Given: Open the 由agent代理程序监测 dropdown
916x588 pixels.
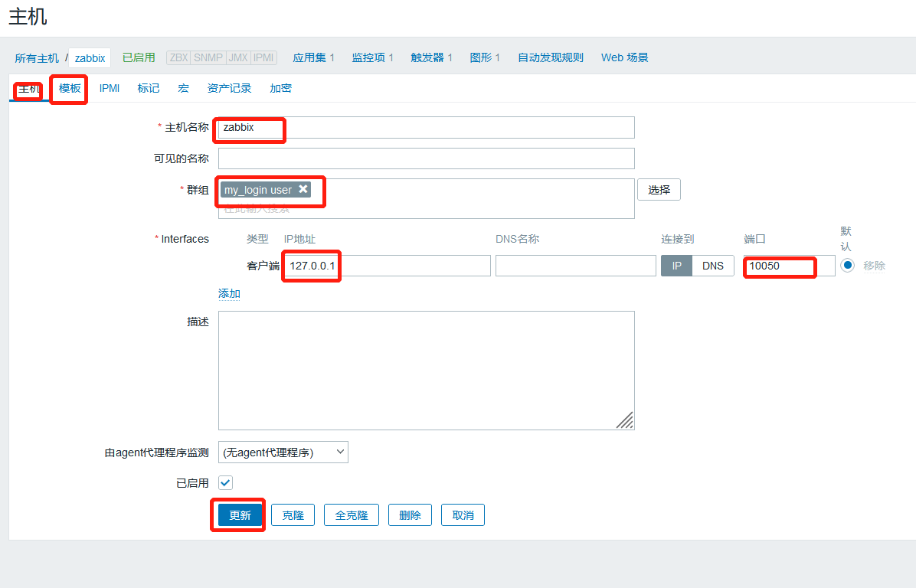Looking at the screenshot, I should [283, 452].
